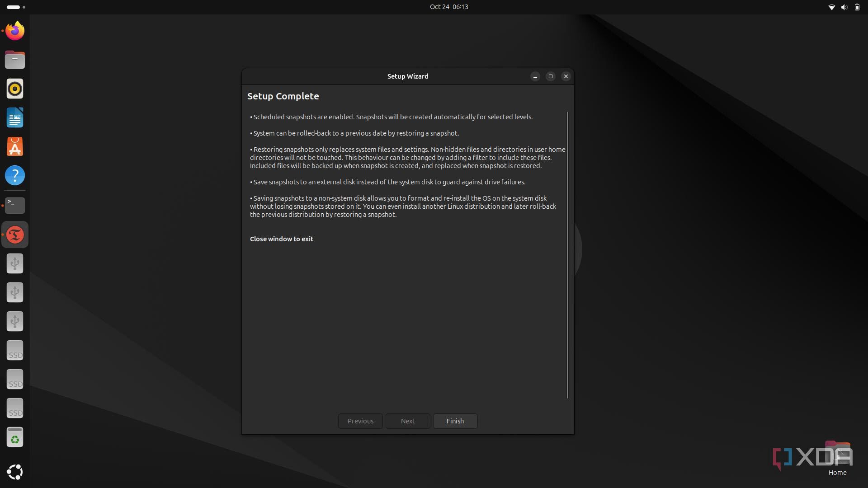Click 'Save snapshots to an external disk' text
This screenshot has width=868, height=488.
pos(388,182)
